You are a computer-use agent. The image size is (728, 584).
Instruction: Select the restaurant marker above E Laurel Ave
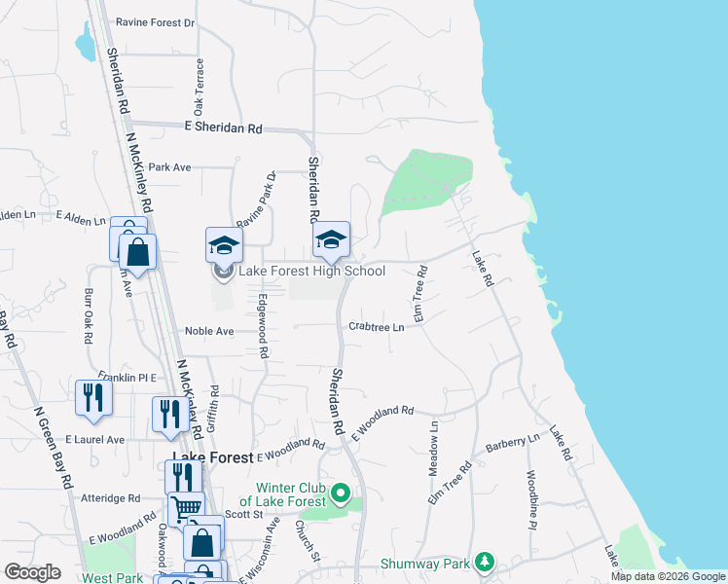pyautogui.click(x=170, y=415)
